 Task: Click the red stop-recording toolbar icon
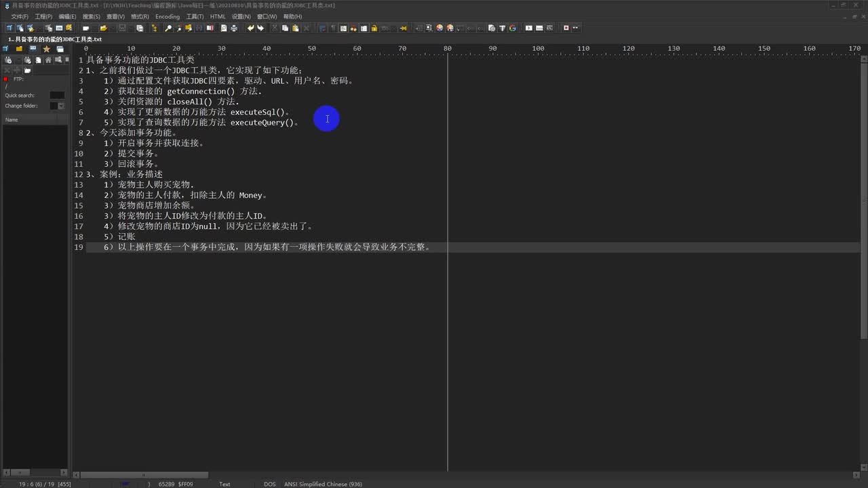[x=566, y=28]
